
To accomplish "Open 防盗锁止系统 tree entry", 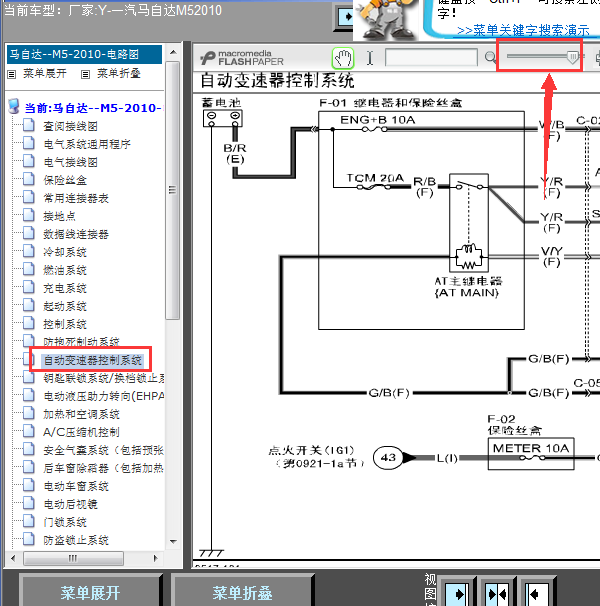I will (x=76, y=540).
